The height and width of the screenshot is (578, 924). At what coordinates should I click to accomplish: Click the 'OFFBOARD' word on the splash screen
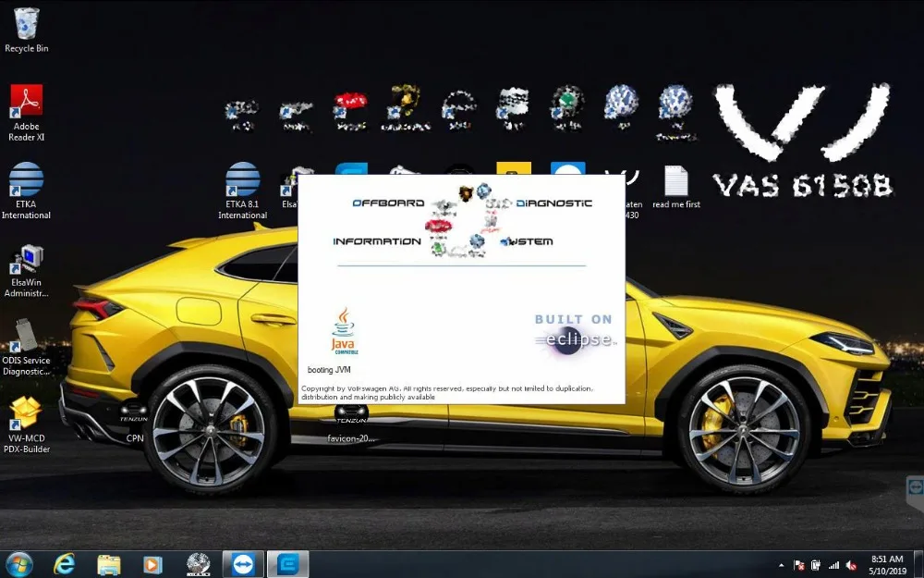pos(388,203)
